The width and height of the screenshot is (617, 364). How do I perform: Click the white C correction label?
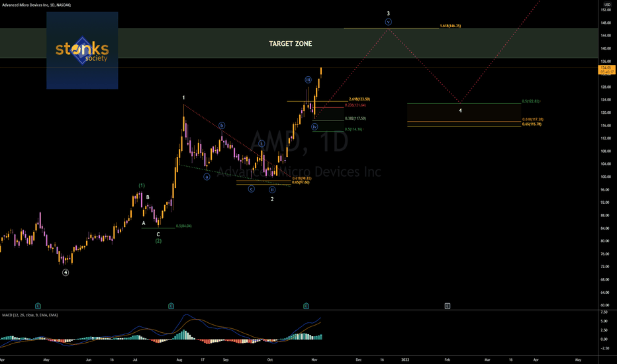[x=158, y=234]
